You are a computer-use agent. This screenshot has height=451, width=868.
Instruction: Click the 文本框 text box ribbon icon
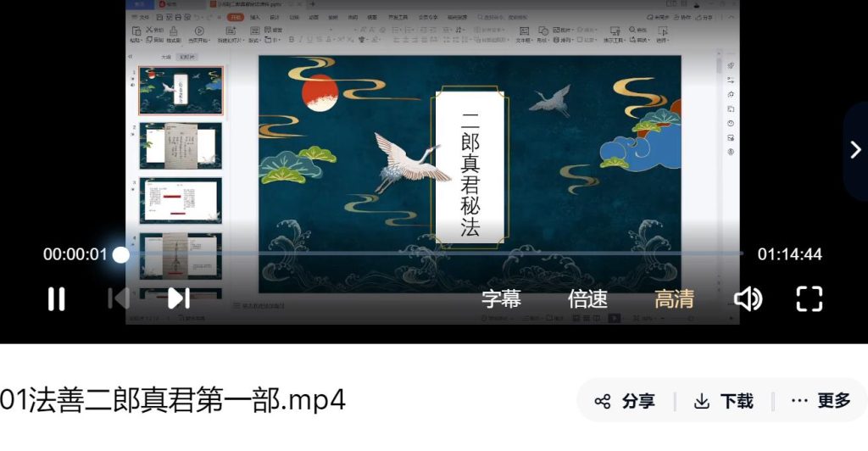pyautogui.click(x=523, y=32)
